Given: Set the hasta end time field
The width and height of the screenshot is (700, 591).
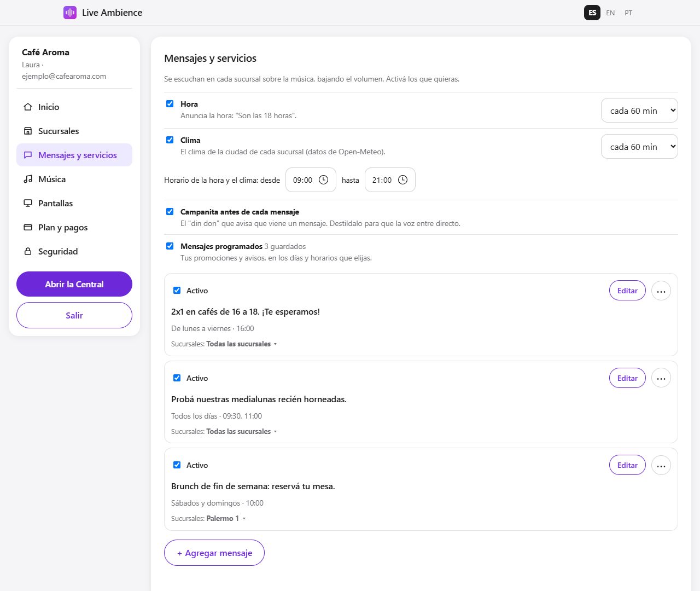Looking at the screenshot, I should point(390,180).
